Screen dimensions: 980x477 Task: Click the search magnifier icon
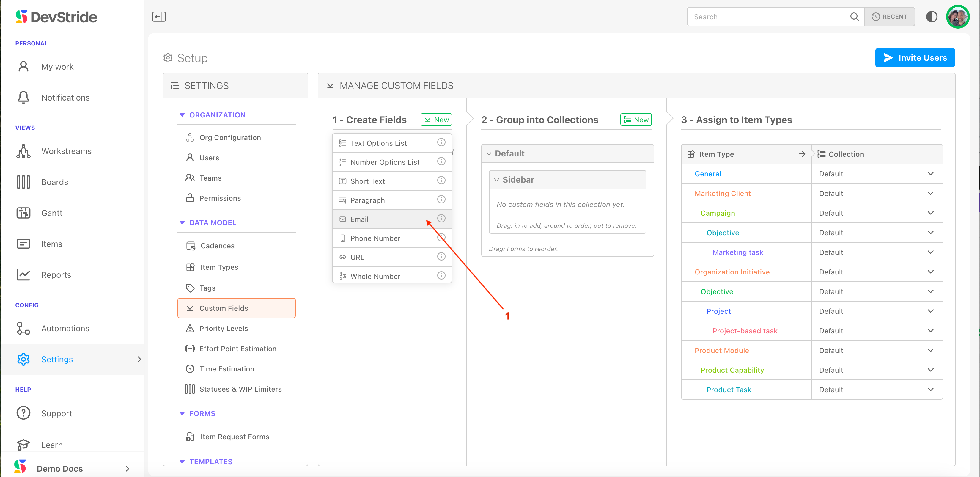854,17
